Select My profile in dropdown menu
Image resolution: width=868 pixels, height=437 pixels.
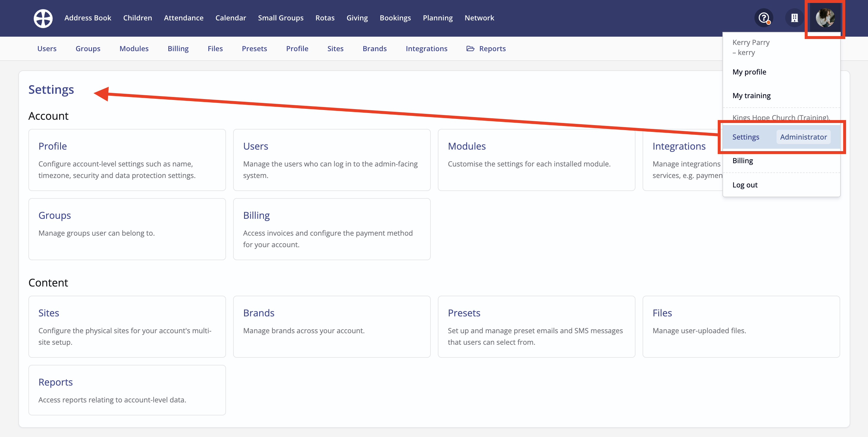[x=749, y=72]
